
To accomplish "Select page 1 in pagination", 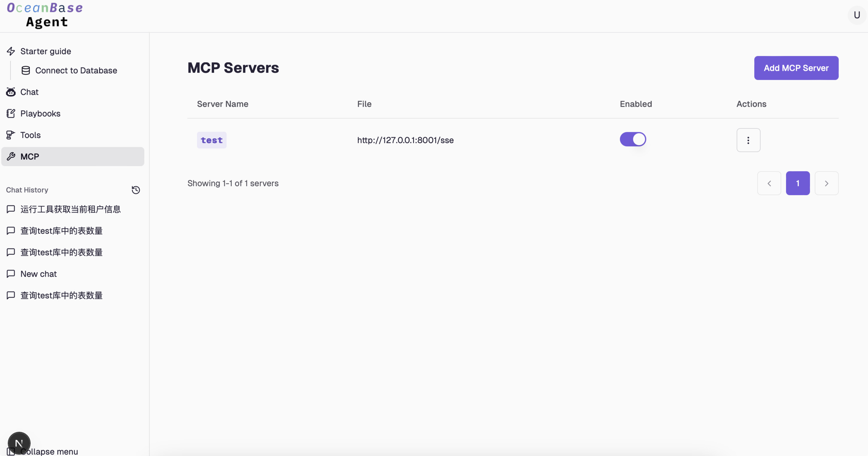I will (798, 183).
